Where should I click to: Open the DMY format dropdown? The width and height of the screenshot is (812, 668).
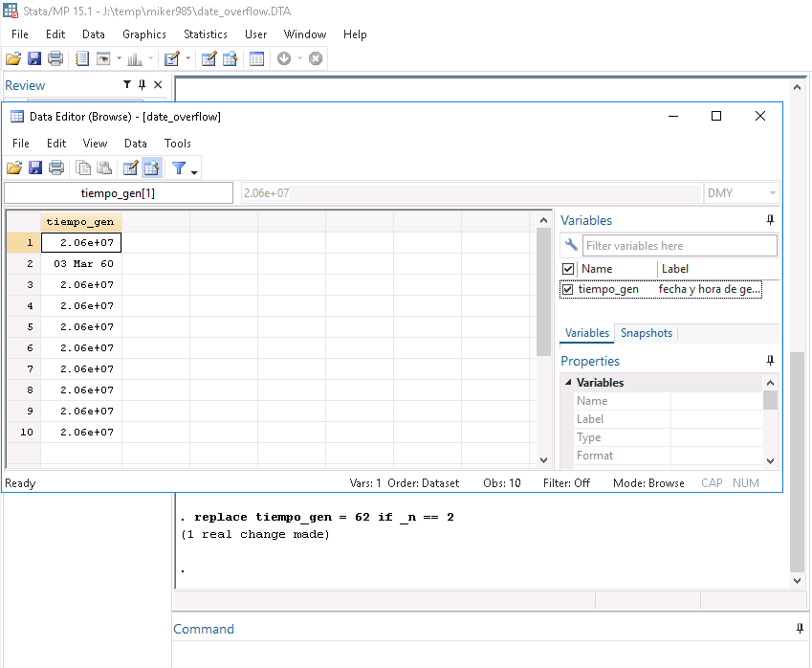[x=773, y=193]
